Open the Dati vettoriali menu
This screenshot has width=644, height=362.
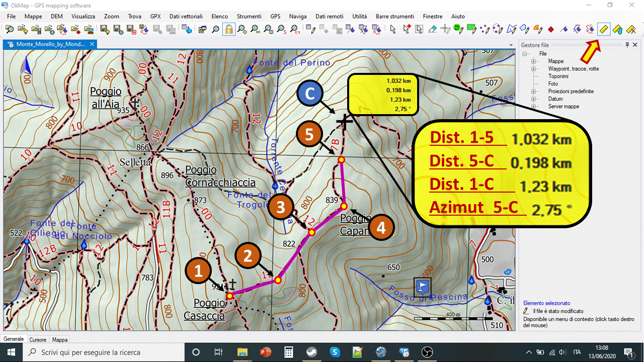tap(187, 17)
